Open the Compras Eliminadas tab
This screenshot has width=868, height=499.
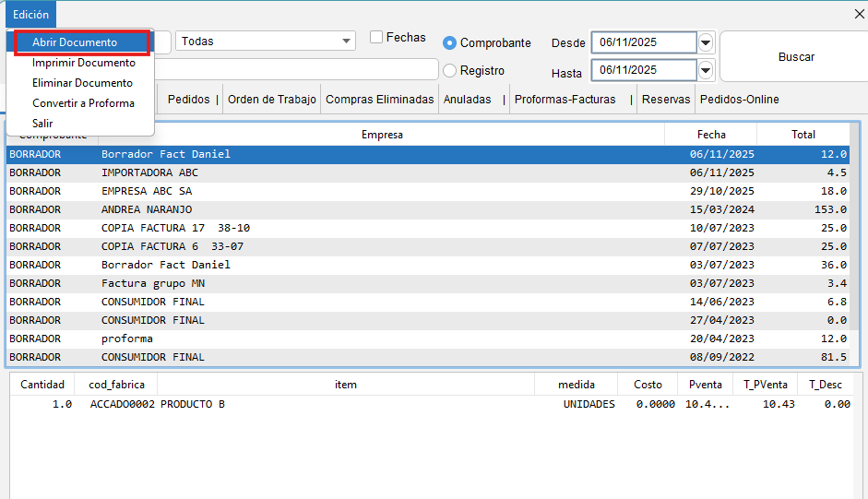tap(379, 100)
